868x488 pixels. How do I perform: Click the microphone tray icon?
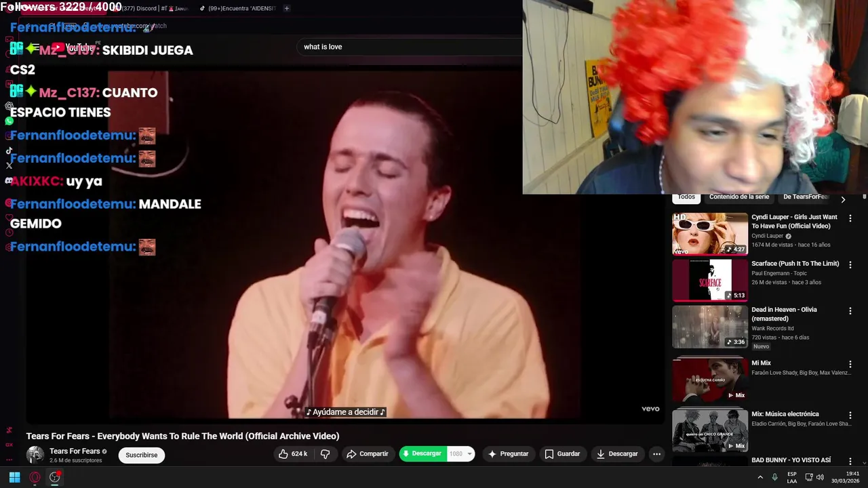pyautogui.click(x=774, y=477)
